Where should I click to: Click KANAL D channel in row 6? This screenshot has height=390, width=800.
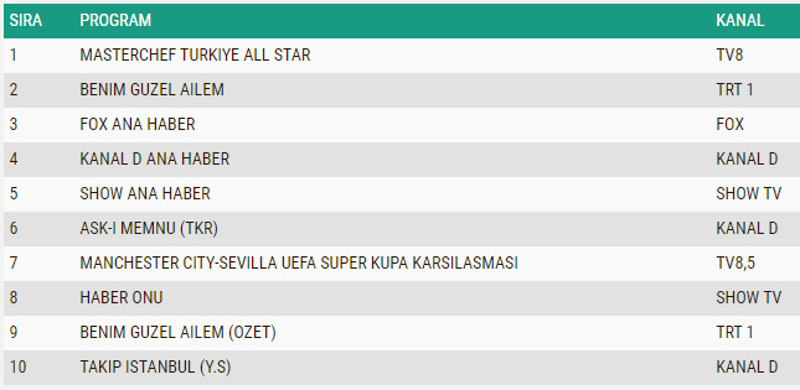747,229
